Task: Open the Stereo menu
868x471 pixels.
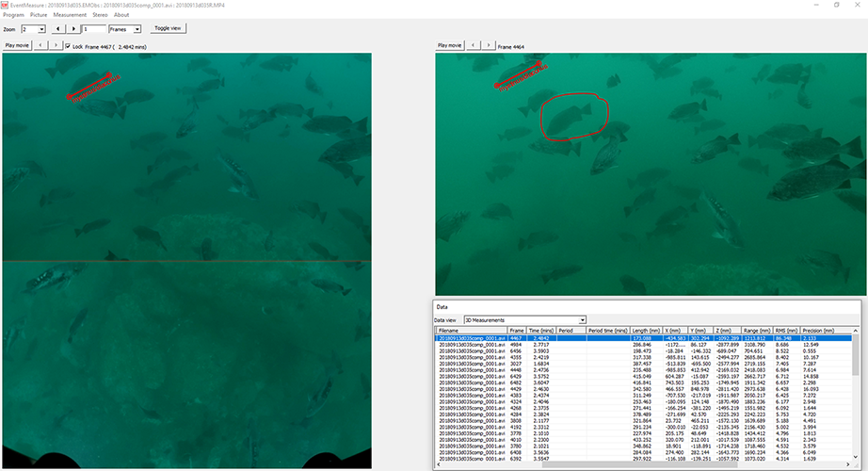Action: tap(100, 15)
